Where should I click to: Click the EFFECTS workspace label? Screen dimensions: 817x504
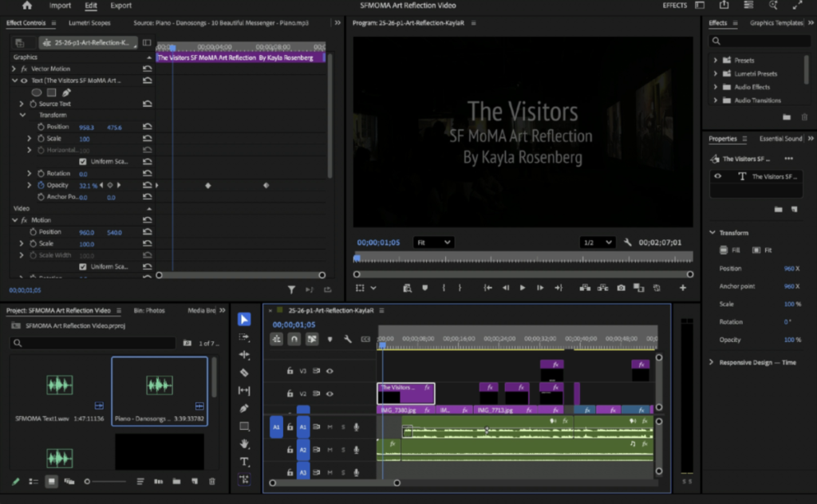pyautogui.click(x=675, y=6)
